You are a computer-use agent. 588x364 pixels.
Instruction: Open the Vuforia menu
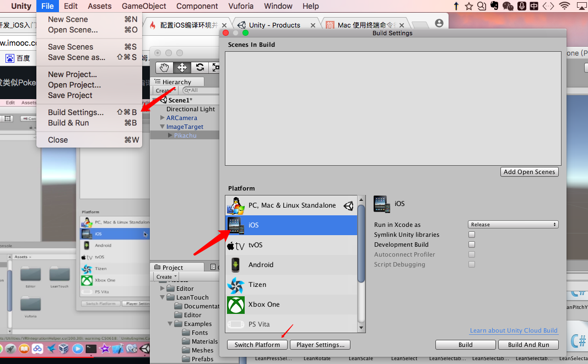[241, 6]
